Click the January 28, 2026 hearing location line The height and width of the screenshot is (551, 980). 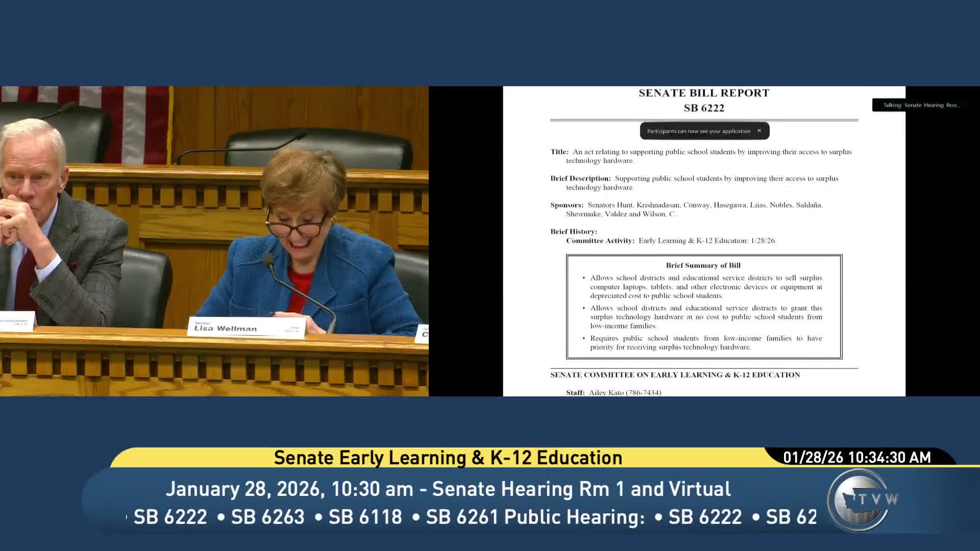point(448,489)
